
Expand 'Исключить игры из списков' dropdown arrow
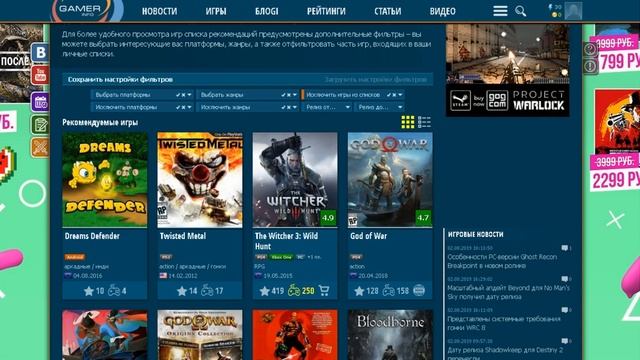[x=400, y=95]
